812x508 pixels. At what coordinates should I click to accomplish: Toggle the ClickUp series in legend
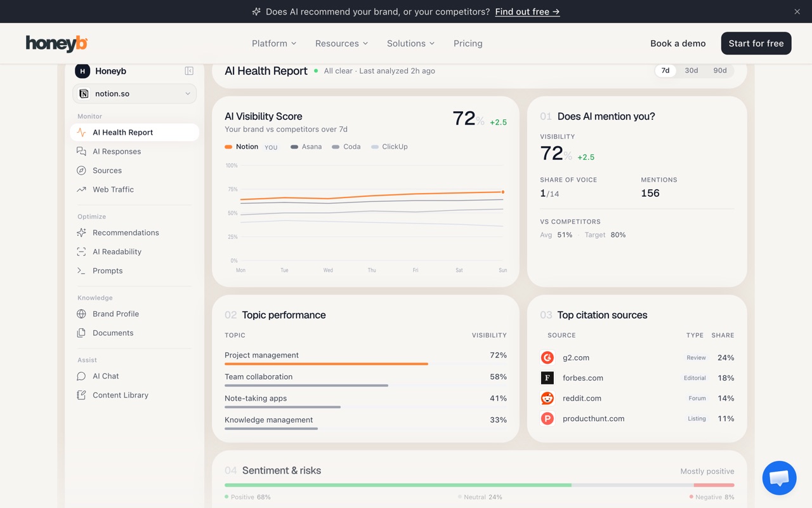pos(390,147)
